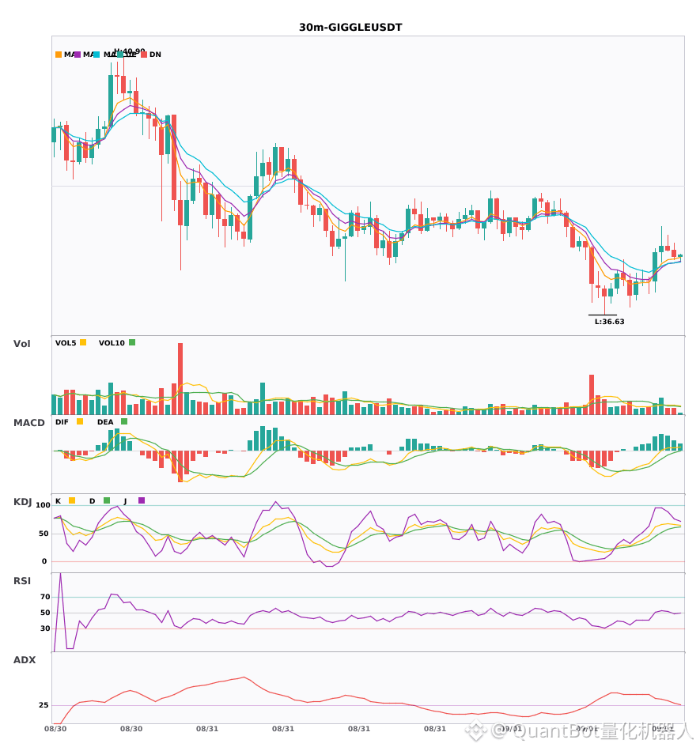Click the Vol panel label
The image size is (700, 751).
click(21, 344)
